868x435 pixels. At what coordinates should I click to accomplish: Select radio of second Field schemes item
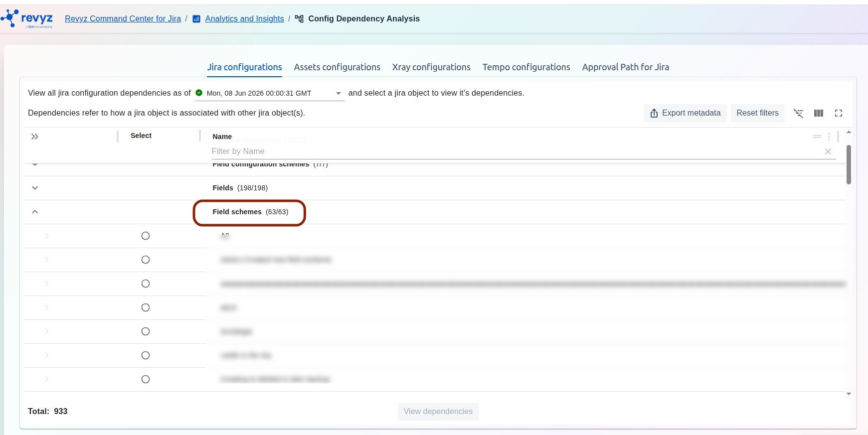tap(146, 260)
